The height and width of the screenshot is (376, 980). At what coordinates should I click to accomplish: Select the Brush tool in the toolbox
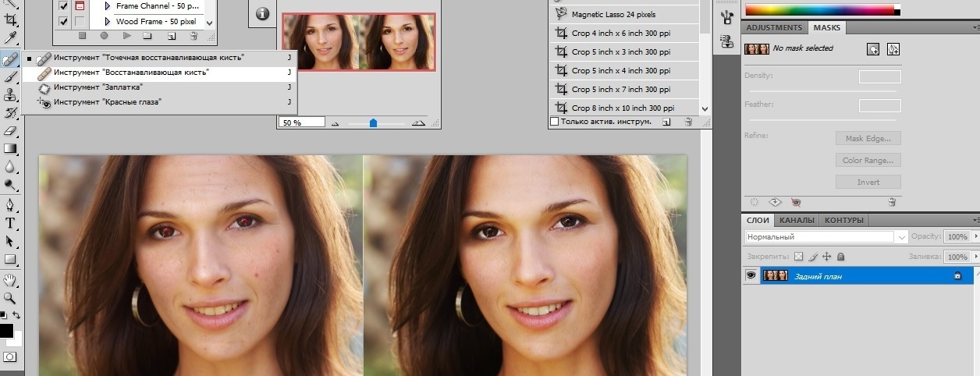11,76
